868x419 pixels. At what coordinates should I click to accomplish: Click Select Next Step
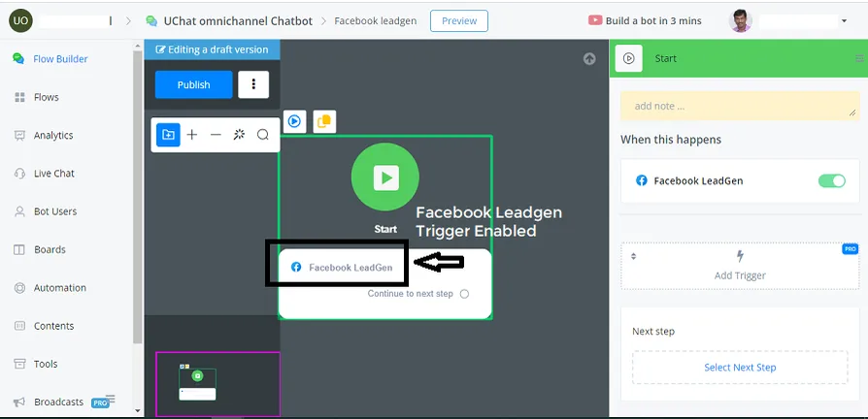(x=740, y=368)
